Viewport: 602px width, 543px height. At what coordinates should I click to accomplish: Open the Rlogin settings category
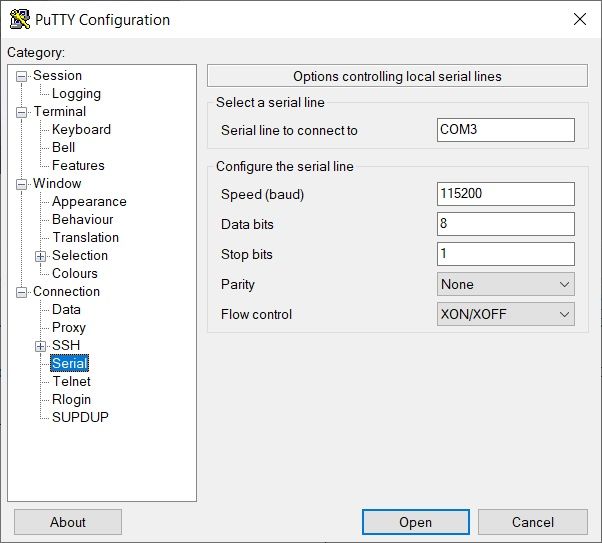point(71,399)
